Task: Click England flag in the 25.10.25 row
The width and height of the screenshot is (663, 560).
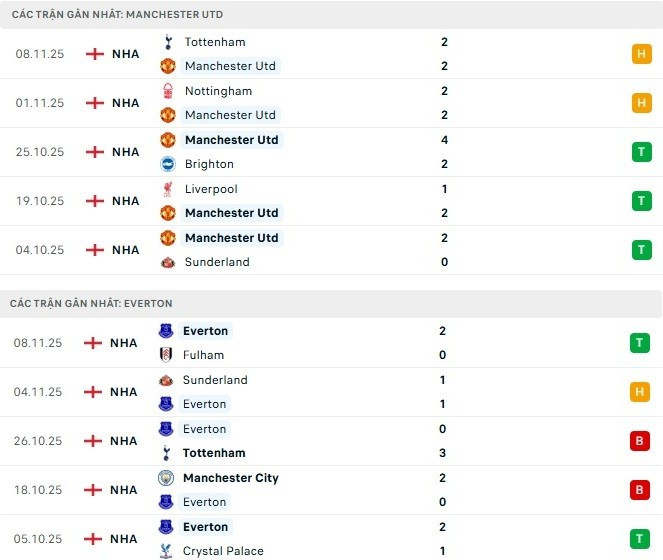Action: 95,152
